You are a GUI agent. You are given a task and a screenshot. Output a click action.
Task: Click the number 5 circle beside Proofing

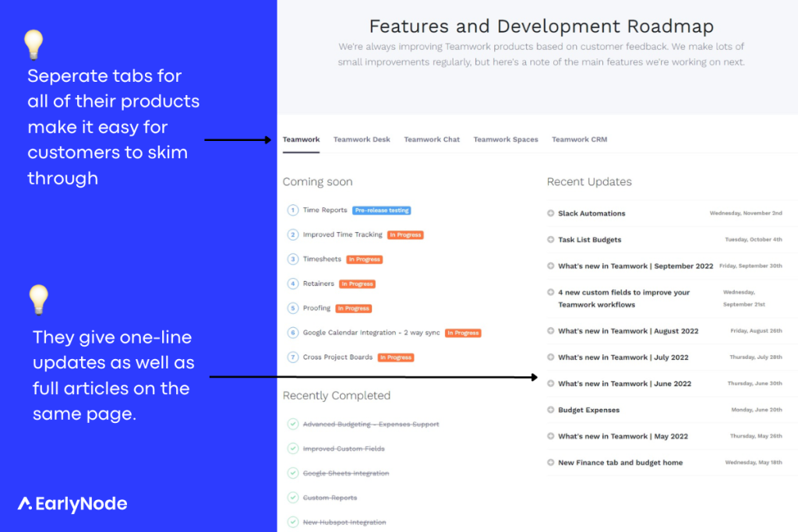[293, 308]
